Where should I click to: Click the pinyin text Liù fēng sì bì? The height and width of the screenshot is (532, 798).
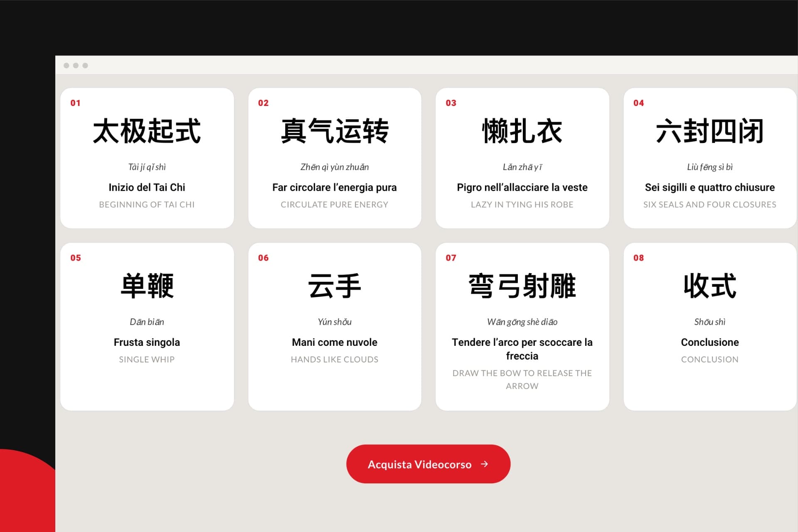tap(710, 167)
